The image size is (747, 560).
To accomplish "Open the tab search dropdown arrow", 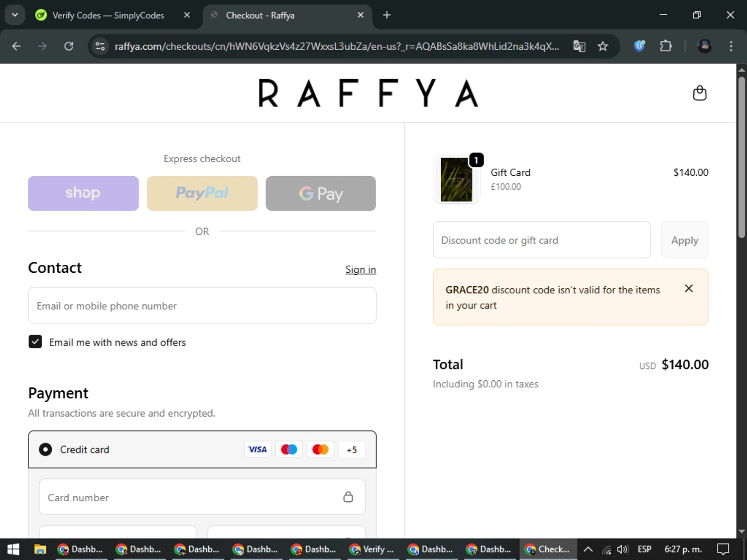I will (14, 15).
